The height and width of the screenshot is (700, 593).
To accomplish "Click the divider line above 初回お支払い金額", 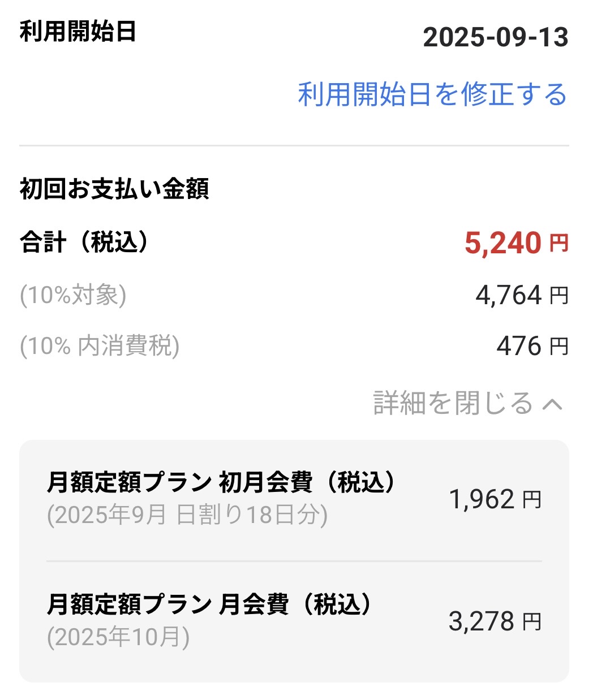I will click(294, 146).
